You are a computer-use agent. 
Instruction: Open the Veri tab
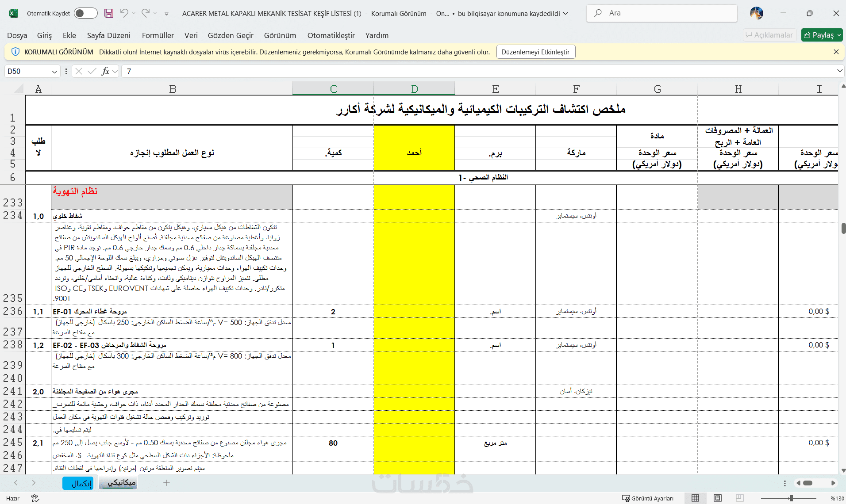point(191,35)
